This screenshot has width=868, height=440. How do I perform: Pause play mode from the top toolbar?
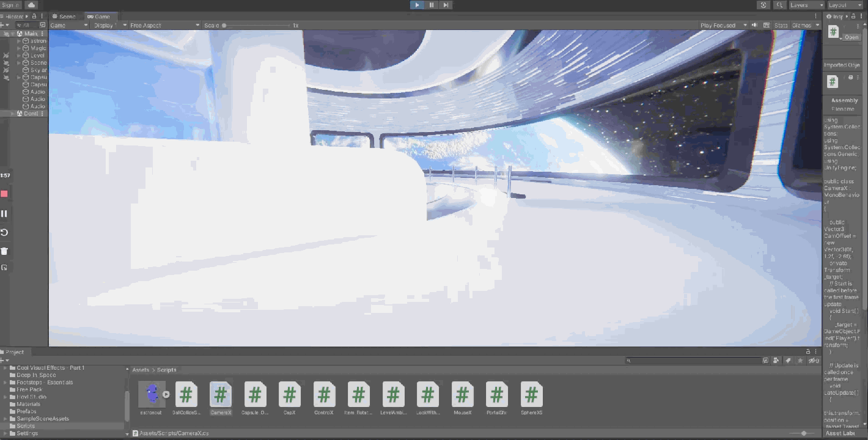[x=433, y=4]
